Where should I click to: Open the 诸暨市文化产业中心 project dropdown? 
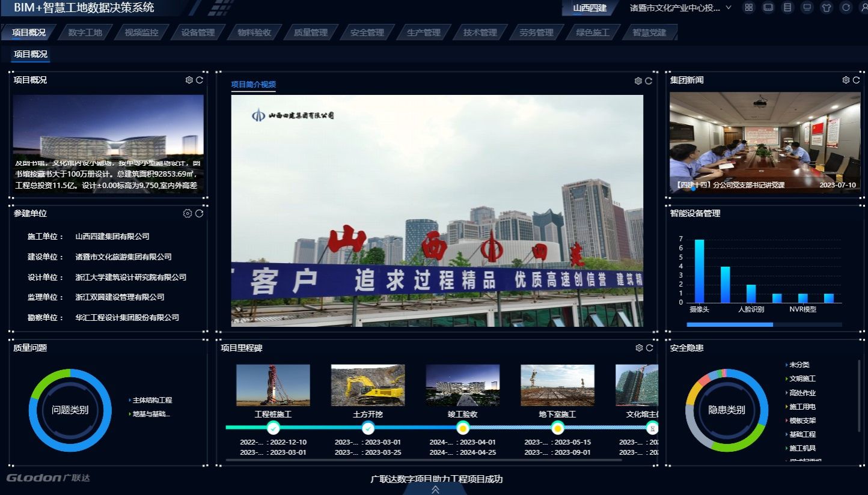click(679, 8)
